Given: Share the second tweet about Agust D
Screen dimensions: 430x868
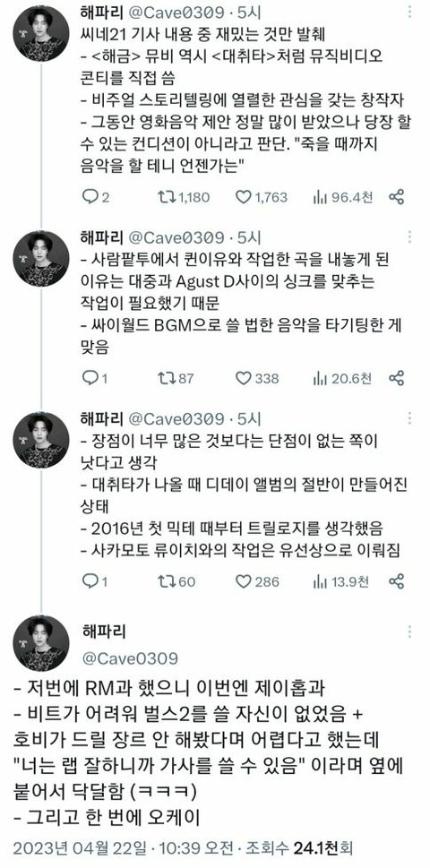Looking at the screenshot, I should [396, 378].
